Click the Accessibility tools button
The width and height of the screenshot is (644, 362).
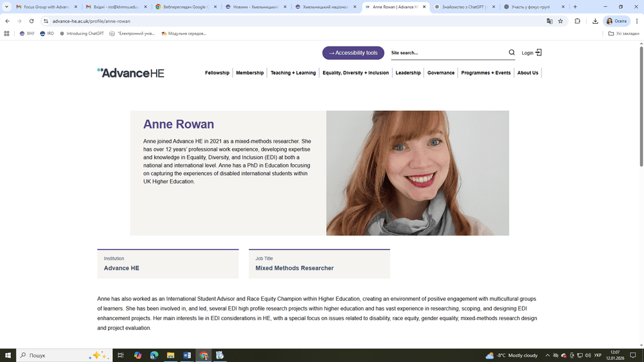click(x=353, y=53)
